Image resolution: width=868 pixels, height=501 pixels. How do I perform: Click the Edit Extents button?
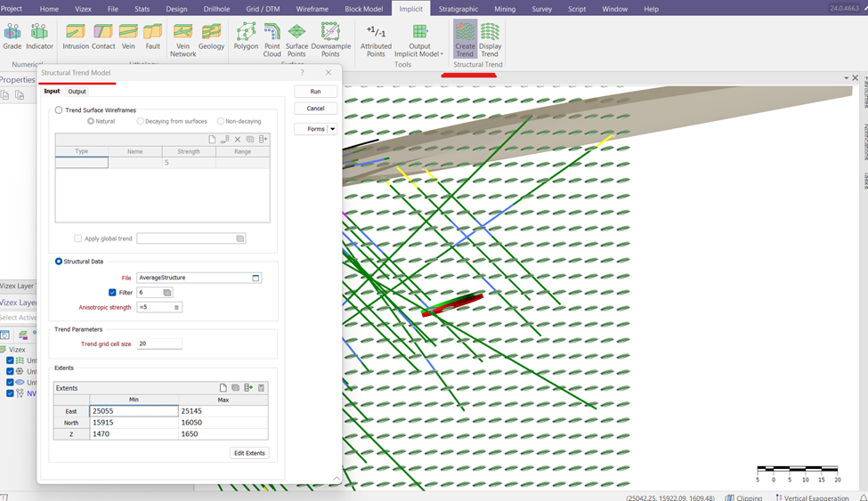249,453
